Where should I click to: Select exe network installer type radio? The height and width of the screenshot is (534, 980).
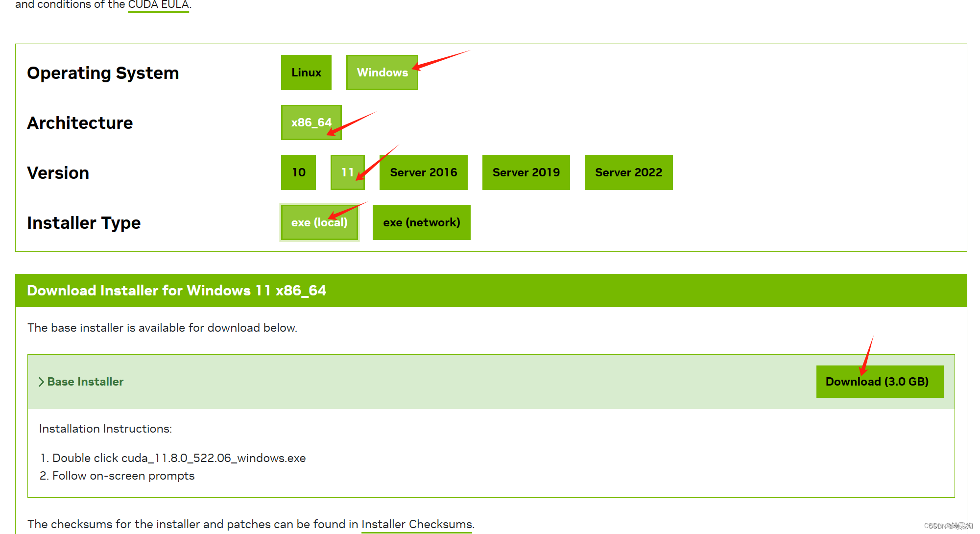coord(422,222)
